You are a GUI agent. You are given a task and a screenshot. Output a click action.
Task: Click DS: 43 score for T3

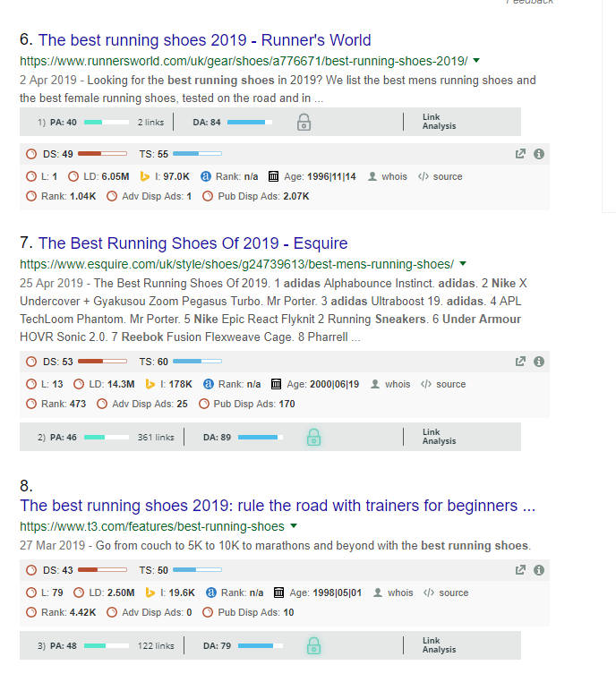[58, 570]
